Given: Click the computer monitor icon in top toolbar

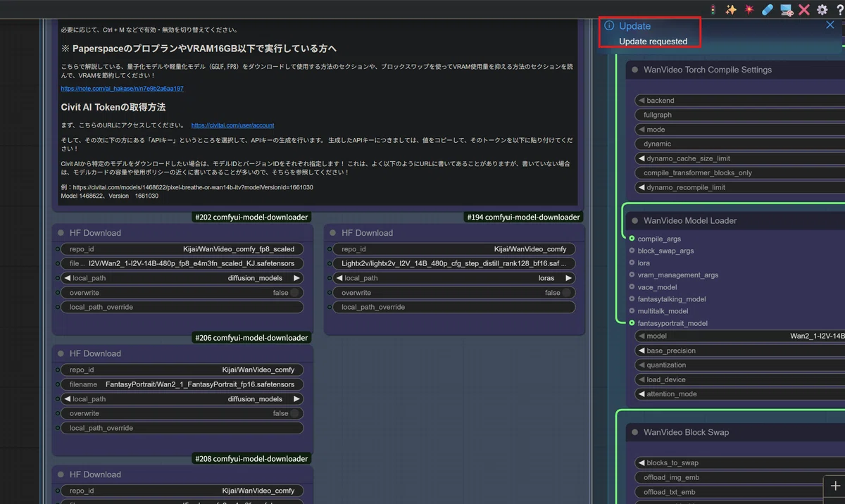Looking at the screenshot, I should [787, 10].
